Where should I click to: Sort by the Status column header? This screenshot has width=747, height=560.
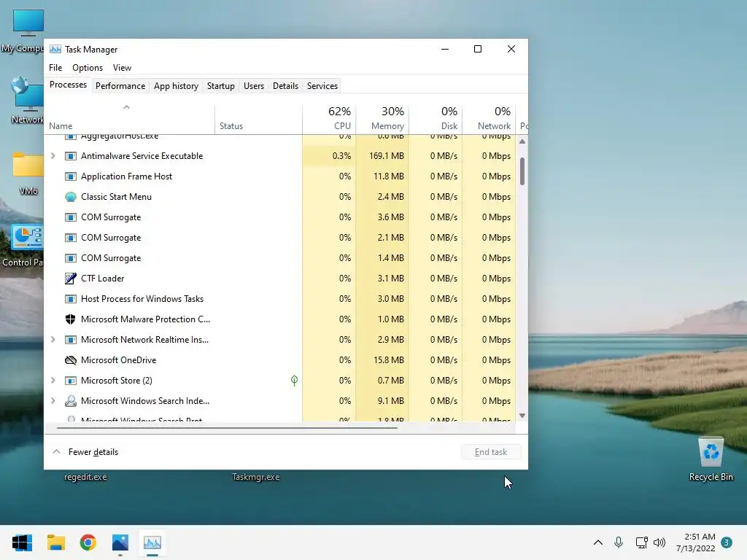(x=259, y=118)
